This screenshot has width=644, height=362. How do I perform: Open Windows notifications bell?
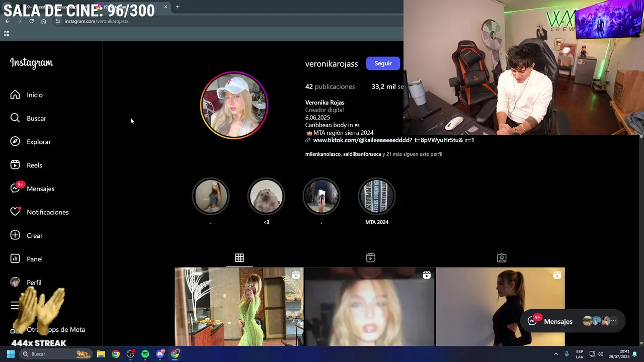pyautogui.click(x=635, y=354)
